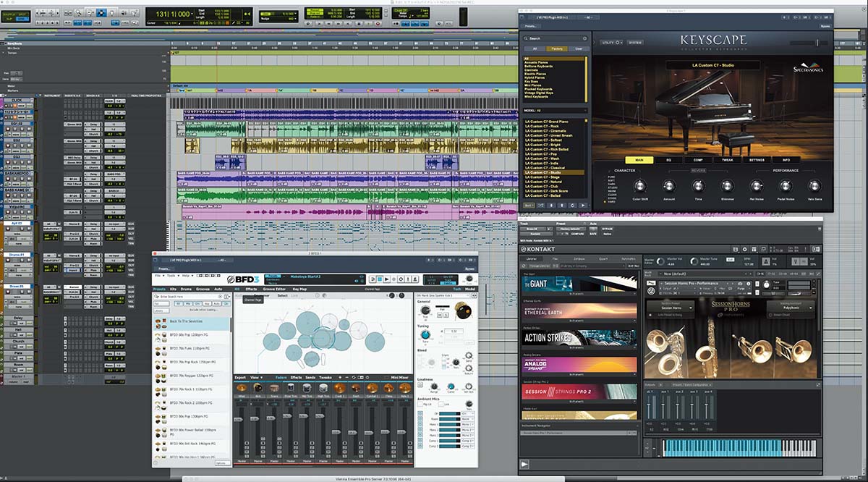Toggle the Flip Lo checkbox in BFD3 Ambient Mics

(x=420, y=404)
